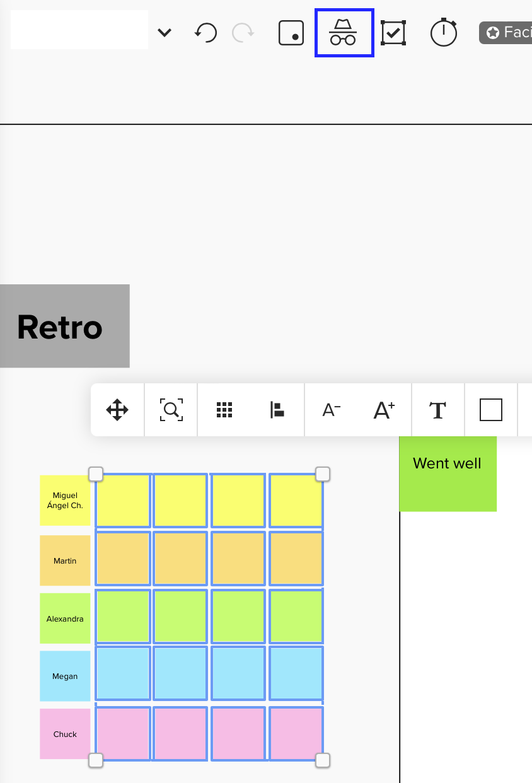Click the redo arrow icon
This screenshot has width=532, height=783.
243,33
